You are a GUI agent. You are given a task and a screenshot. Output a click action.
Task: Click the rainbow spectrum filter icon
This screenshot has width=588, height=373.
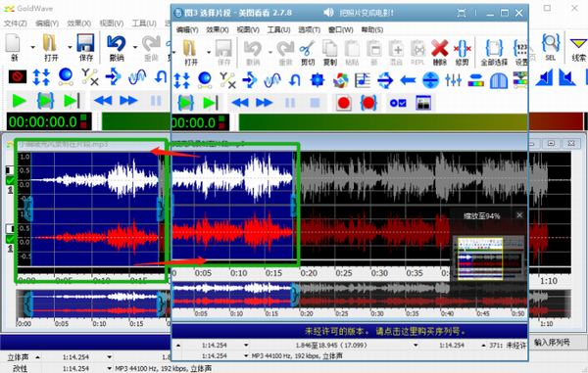point(476,79)
